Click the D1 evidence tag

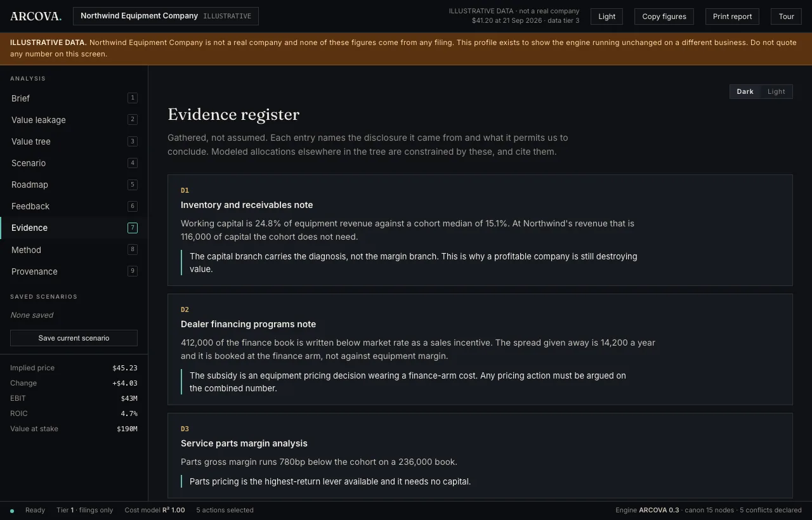pos(185,190)
